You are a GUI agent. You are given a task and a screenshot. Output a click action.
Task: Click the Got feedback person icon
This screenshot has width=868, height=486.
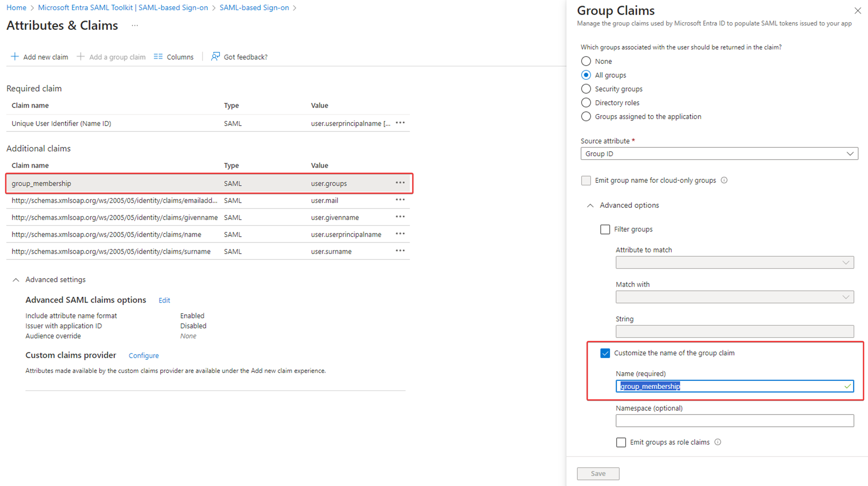(x=215, y=56)
